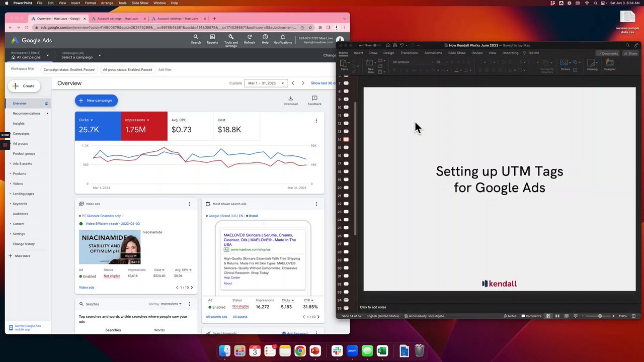Open a new Chrome tab with plus
The height and width of the screenshot is (362, 644).
pyautogui.click(x=214, y=19)
